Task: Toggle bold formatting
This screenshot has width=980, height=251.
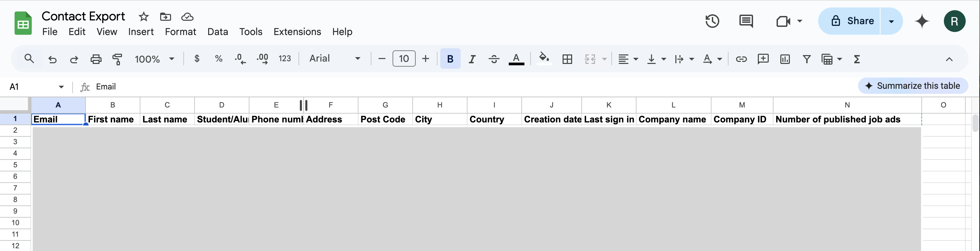Action: coord(450,59)
